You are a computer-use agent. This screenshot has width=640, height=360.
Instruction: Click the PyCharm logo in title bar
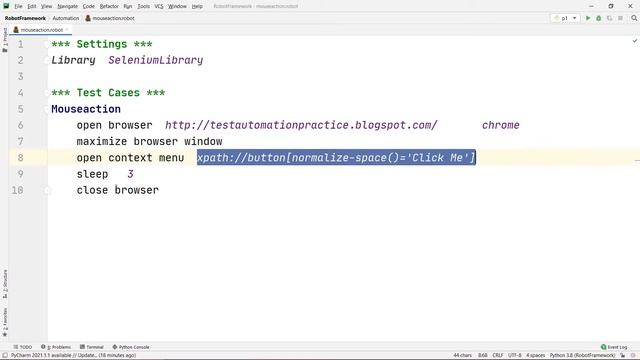(x=6, y=6)
